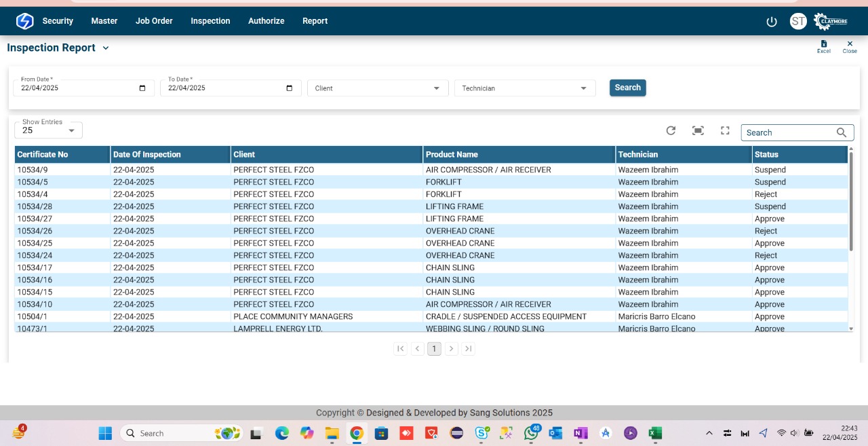The image size is (868, 446).
Task: Click the Close page icon
Action: click(x=850, y=45)
